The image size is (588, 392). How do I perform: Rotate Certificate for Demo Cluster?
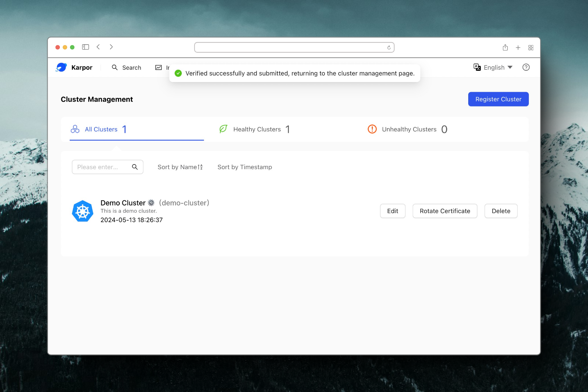pyautogui.click(x=445, y=211)
